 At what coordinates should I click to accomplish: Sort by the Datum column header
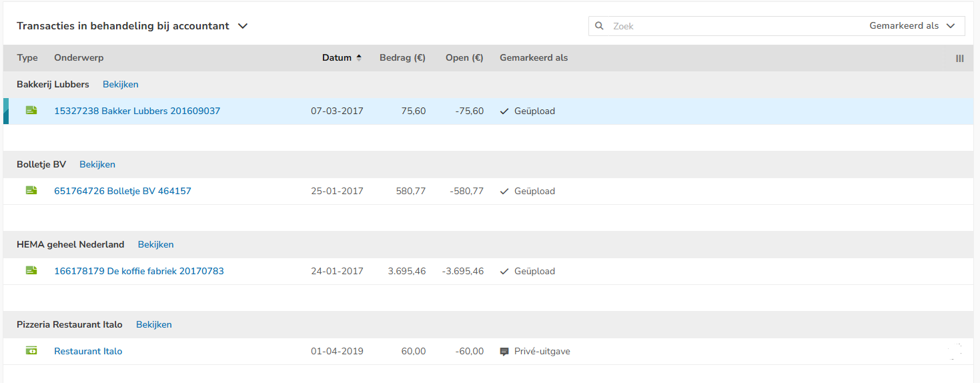click(337, 58)
